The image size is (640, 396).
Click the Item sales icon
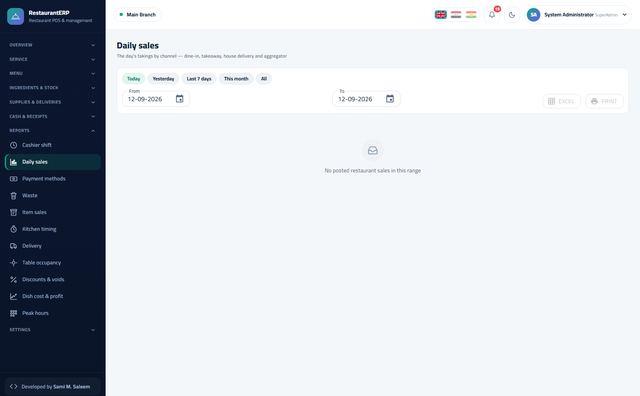(13, 212)
